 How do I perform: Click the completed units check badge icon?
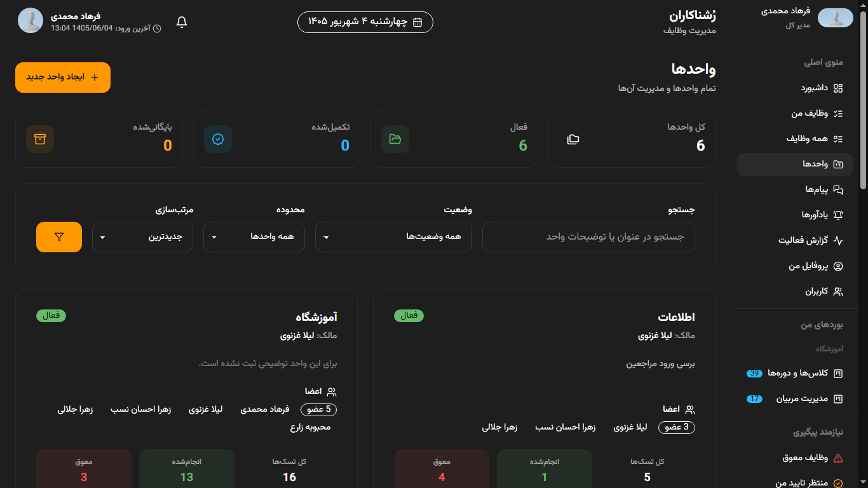point(218,139)
